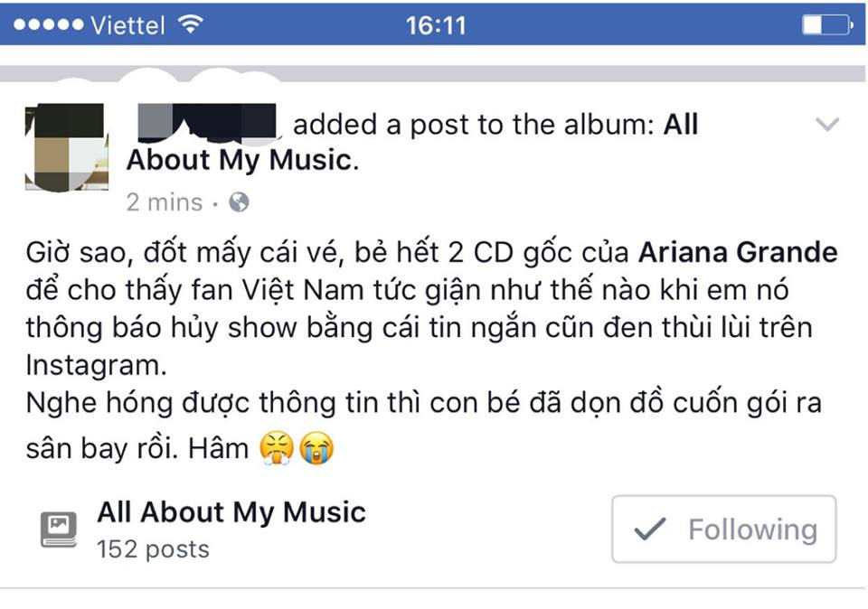Image resolution: width=868 pixels, height=609 pixels.
Task: Tap the public globe privacy icon
Action: pos(239,201)
